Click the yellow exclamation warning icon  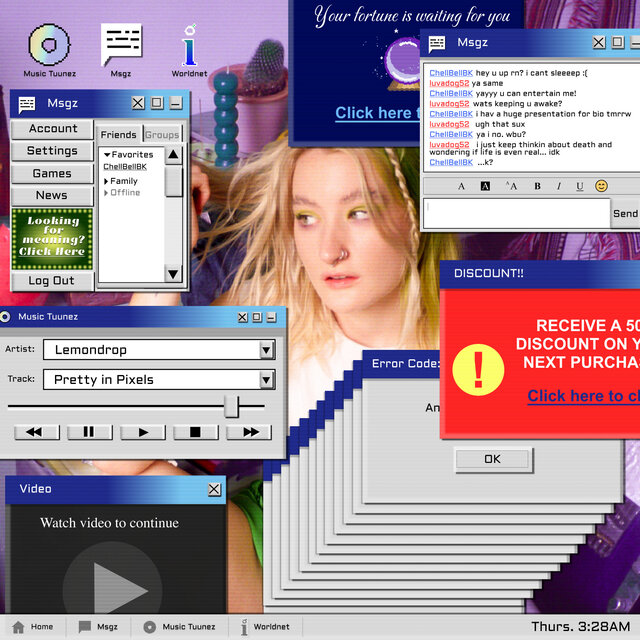478,370
